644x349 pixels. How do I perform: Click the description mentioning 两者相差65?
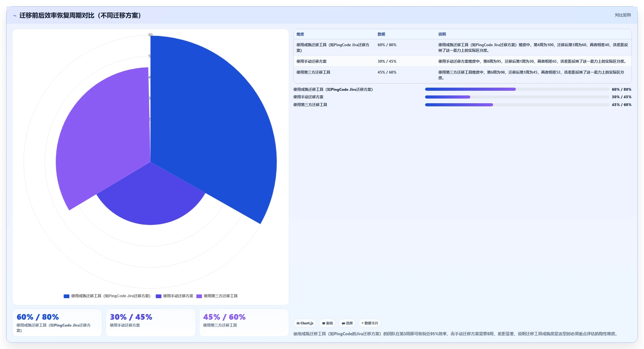coord(533,61)
